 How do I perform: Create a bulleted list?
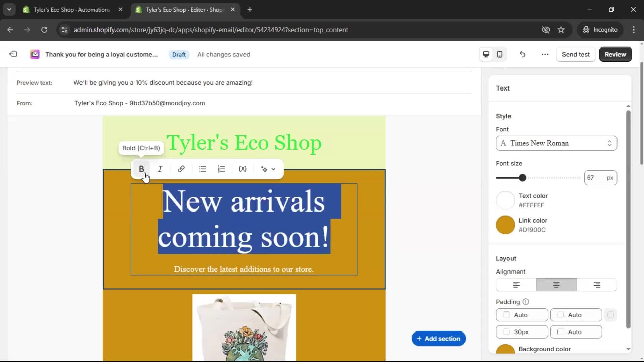coord(202,169)
